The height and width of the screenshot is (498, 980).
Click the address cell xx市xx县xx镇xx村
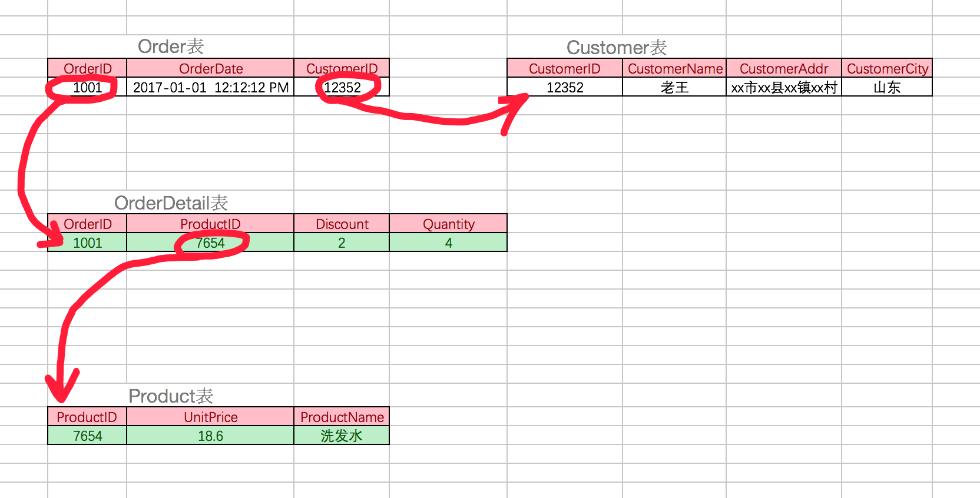783,88
